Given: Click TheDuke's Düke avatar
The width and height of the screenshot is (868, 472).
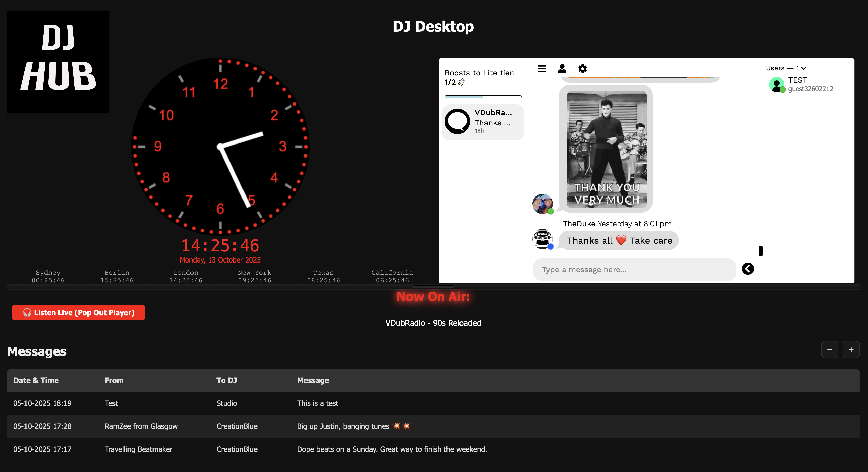Looking at the screenshot, I should [x=542, y=239].
